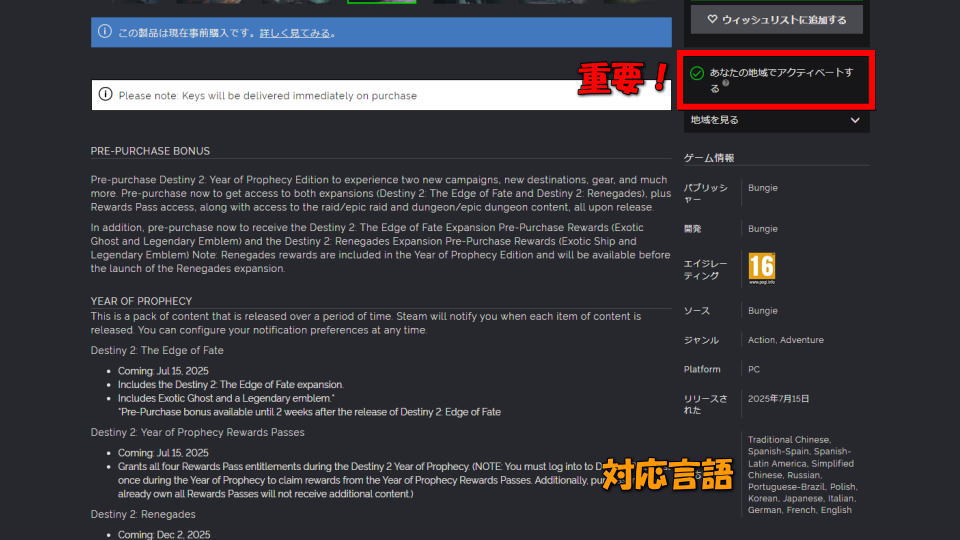Click green checkmark activation icon
Viewport: 960px width, 540px height.
(x=697, y=73)
